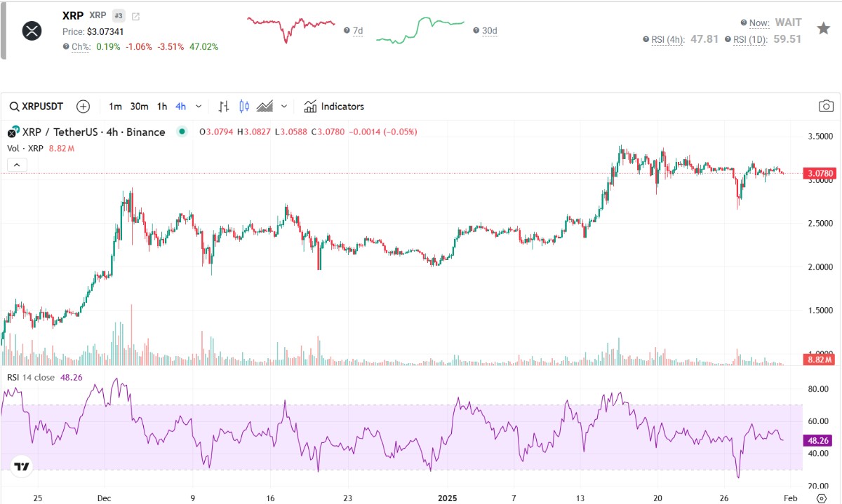Click the Ch% label
This screenshot has height=504, width=842.
[x=81, y=47]
